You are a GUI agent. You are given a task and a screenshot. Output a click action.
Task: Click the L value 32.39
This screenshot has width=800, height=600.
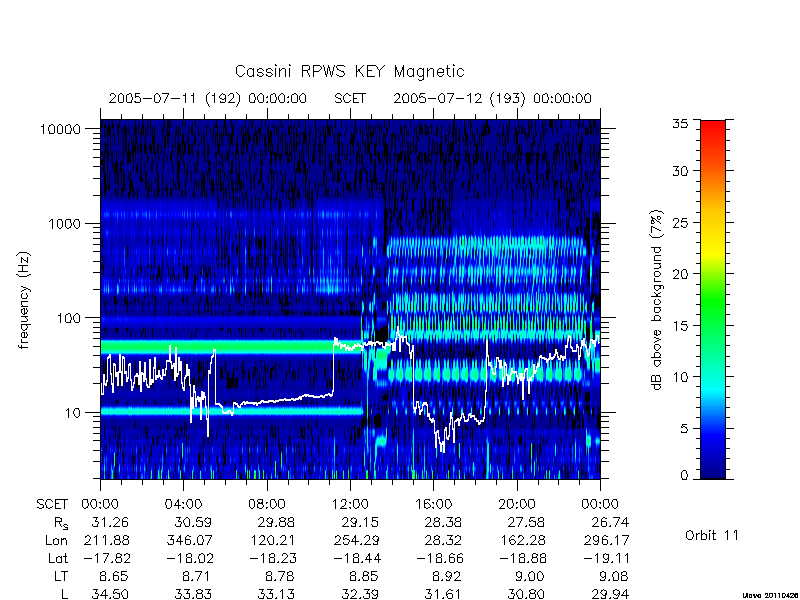tap(360, 594)
